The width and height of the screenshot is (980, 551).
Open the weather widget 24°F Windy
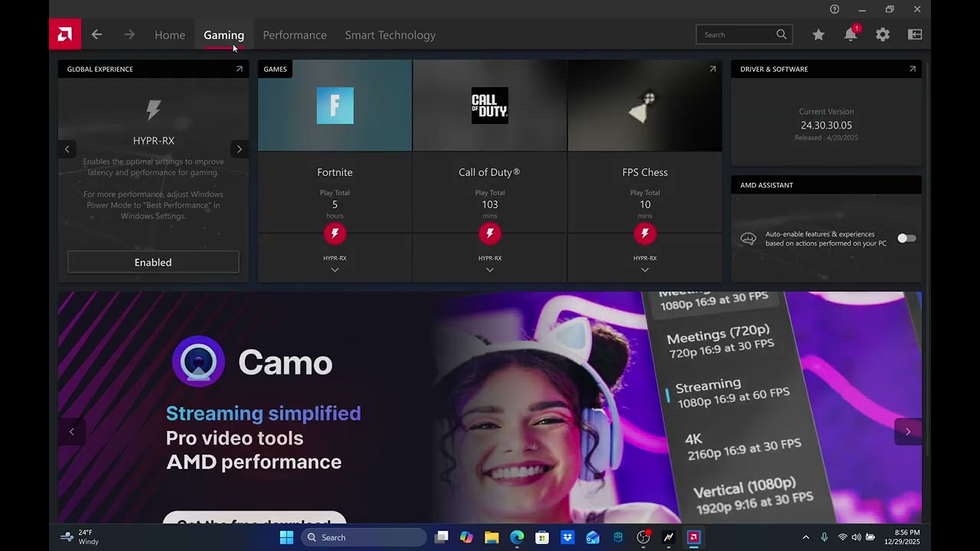(80, 537)
